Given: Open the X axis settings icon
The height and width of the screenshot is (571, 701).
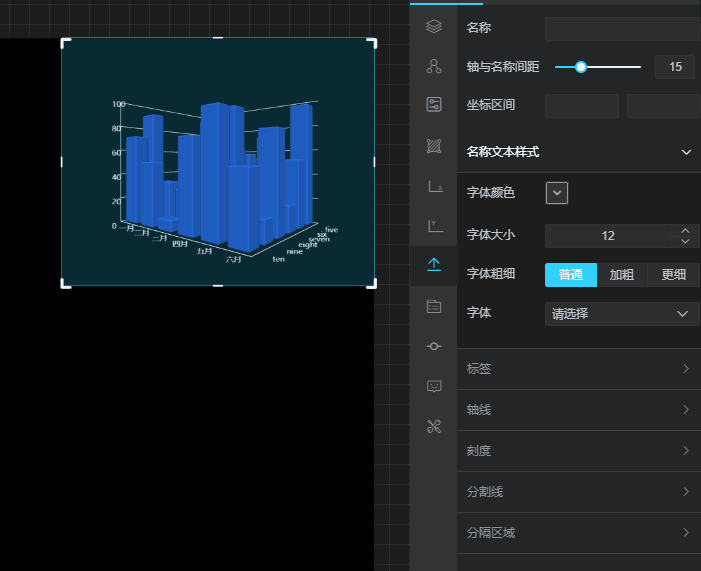Looking at the screenshot, I should click(435, 186).
